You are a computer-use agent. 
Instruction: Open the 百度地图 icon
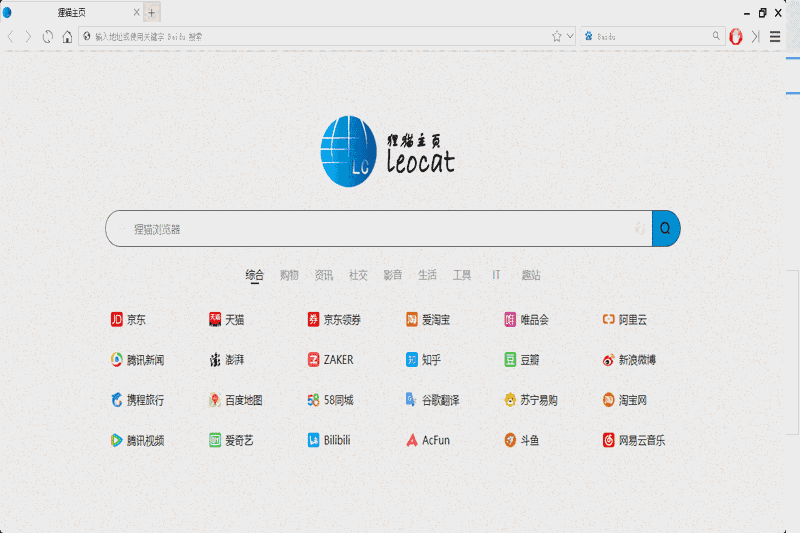[215, 400]
